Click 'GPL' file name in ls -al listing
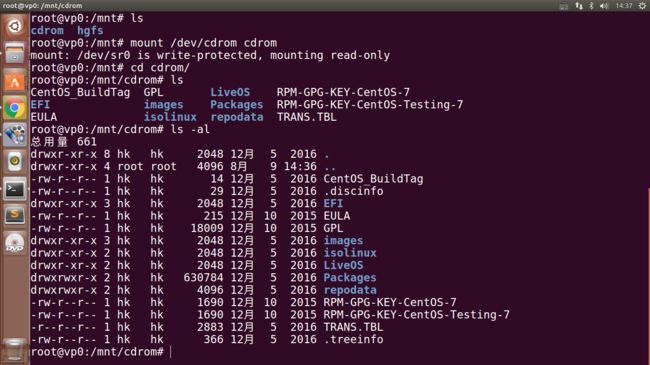The height and width of the screenshot is (365, 650). [333, 229]
